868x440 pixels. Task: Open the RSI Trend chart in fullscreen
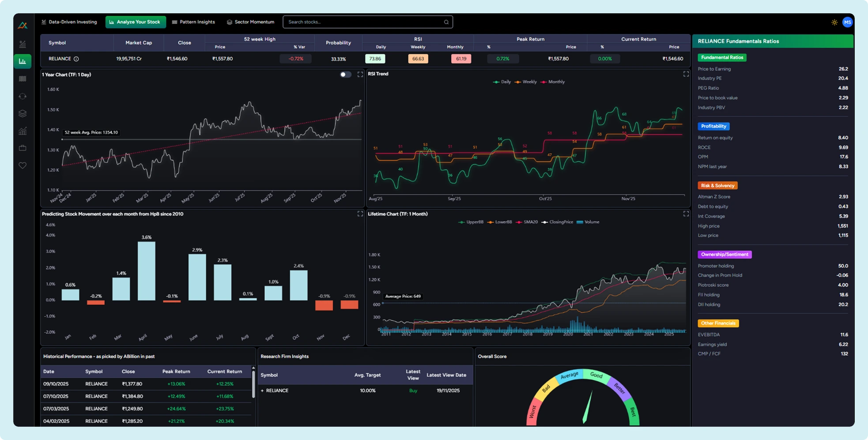coord(686,74)
